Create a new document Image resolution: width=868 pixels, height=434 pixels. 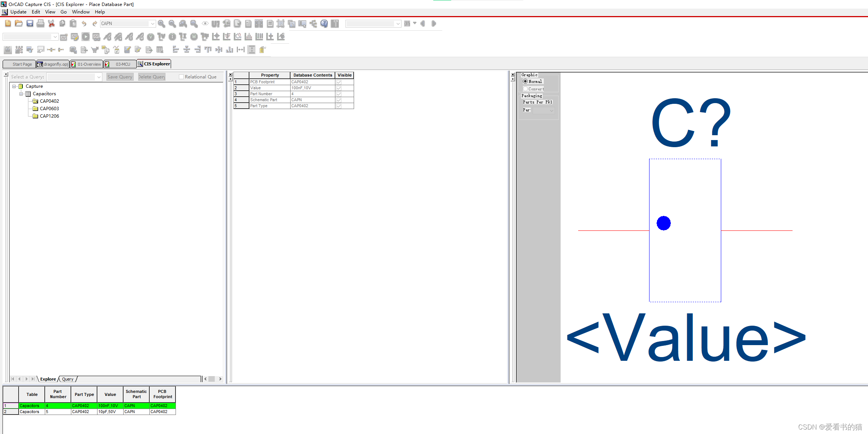(8, 23)
